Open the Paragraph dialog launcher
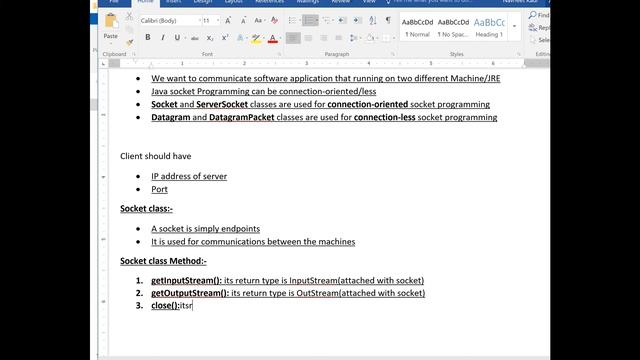 click(x=393, y=54)
